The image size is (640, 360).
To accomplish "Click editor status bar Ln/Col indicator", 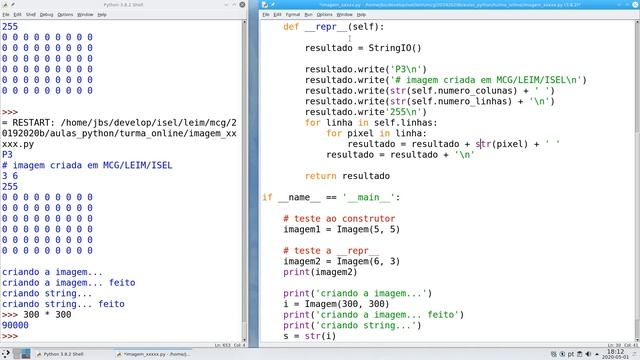I will pyautogui.click(x=623, y=345).
